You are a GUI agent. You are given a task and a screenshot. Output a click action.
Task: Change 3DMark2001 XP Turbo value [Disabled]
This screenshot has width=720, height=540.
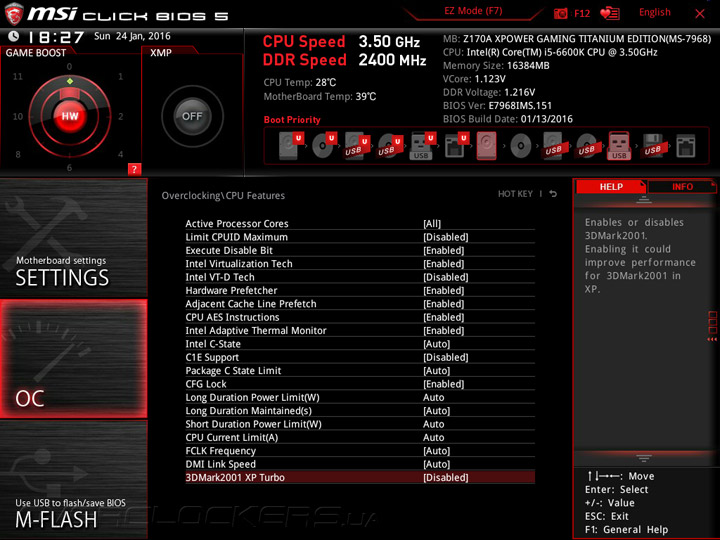[x=445, y=477]
